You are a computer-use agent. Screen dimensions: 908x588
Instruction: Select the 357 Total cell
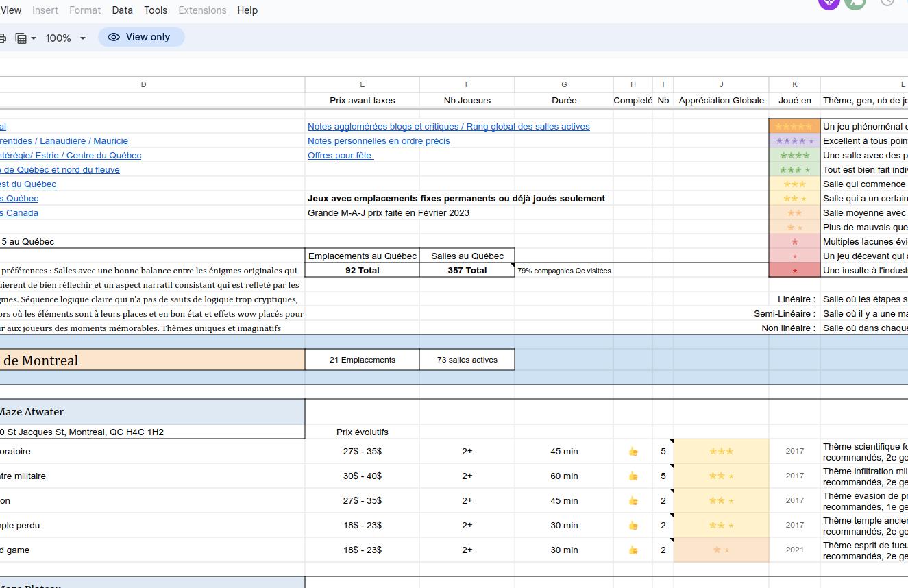[467, 271]
